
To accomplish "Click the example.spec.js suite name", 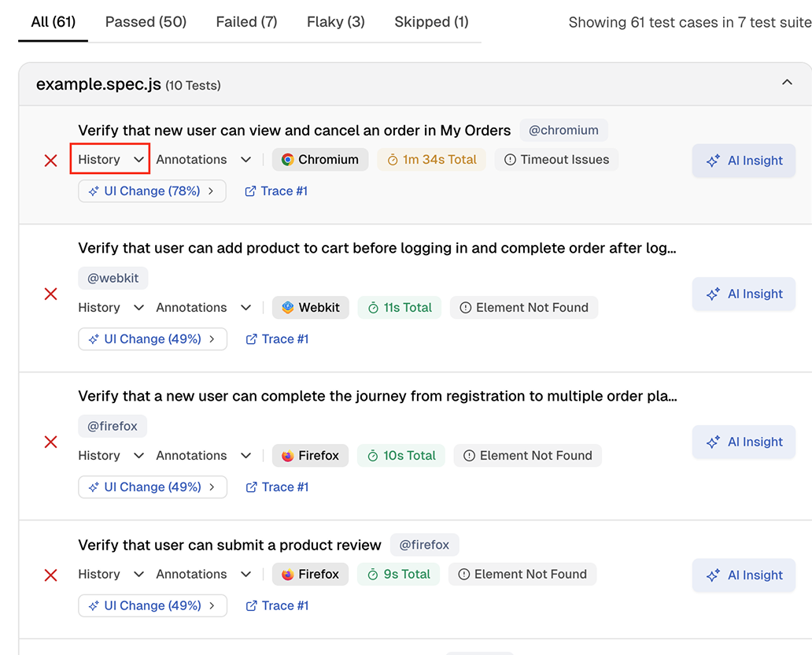I will [x=98, y=84].
